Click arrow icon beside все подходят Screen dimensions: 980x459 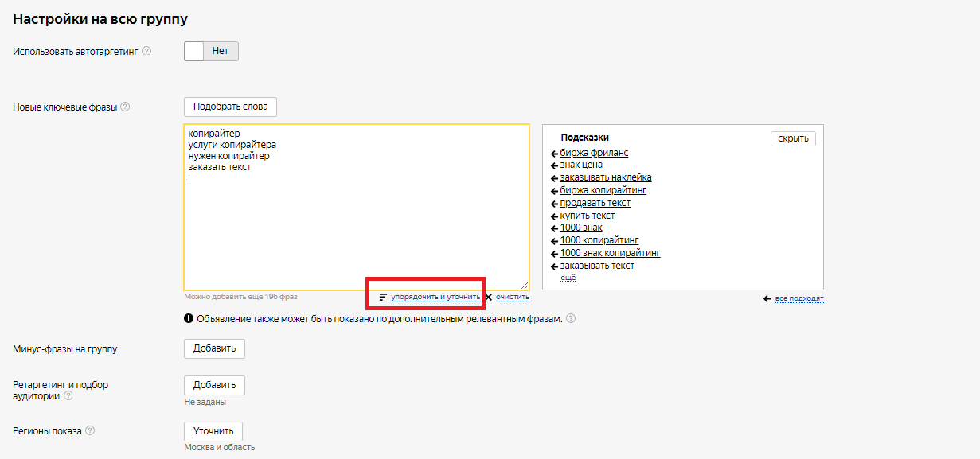pos(767,298)
